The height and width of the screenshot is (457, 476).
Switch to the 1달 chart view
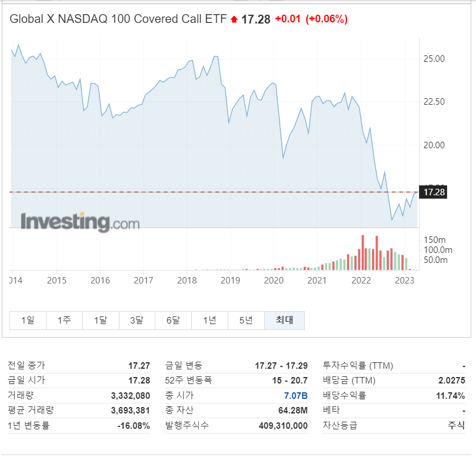tap(100, 320)
